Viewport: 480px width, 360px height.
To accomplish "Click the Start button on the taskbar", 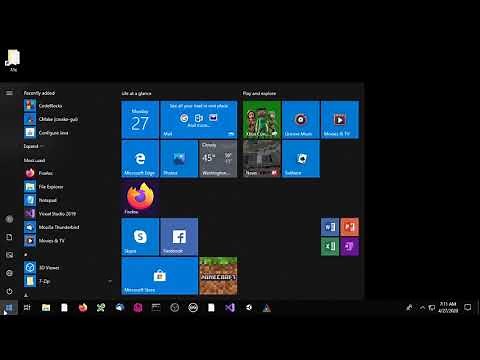I will [9, 308].
